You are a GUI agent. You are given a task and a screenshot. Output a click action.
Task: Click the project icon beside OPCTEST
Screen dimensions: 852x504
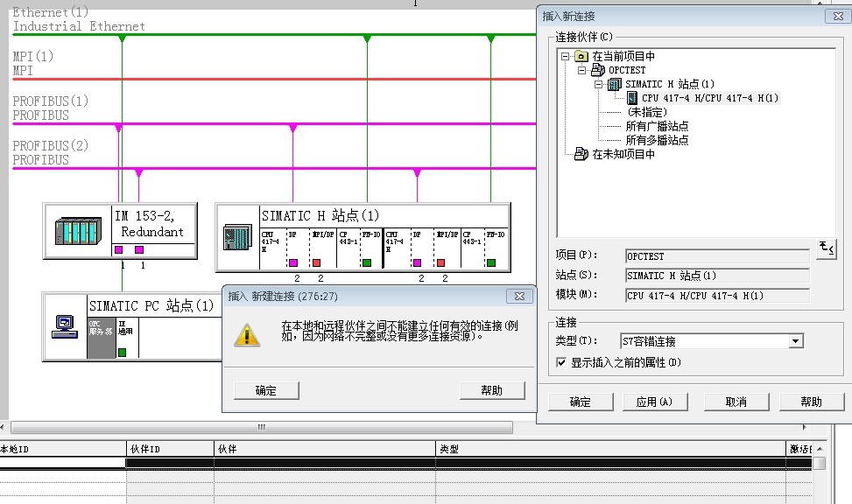pos(598,69)
